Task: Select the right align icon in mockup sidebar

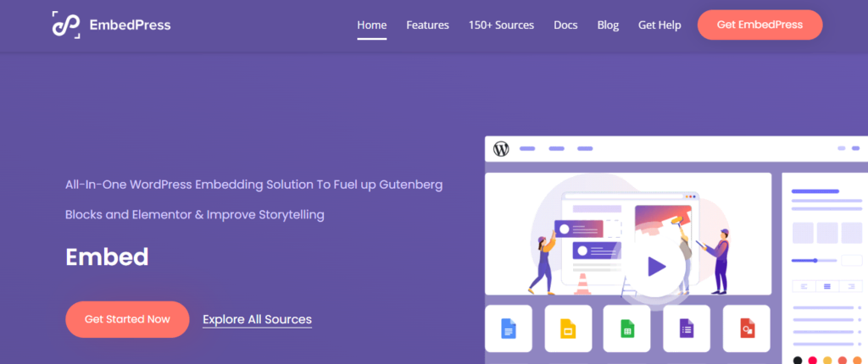Action: [x=849, y=287]
